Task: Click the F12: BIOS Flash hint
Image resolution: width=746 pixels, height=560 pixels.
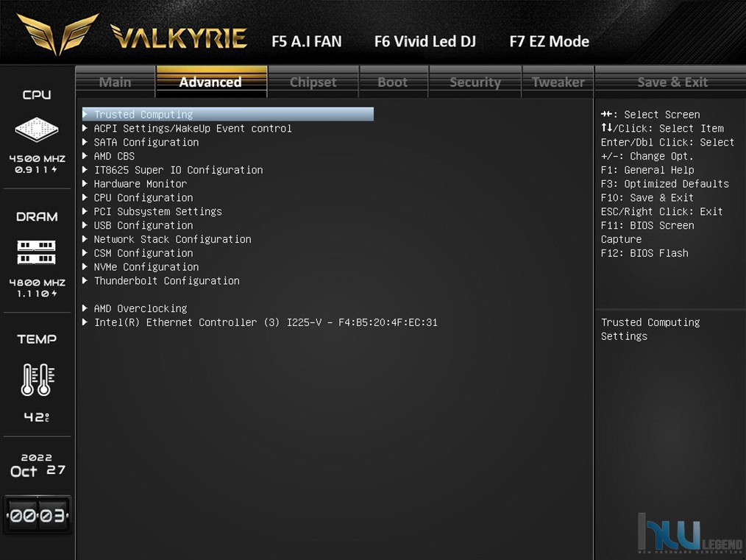Action: pos(644,252)
